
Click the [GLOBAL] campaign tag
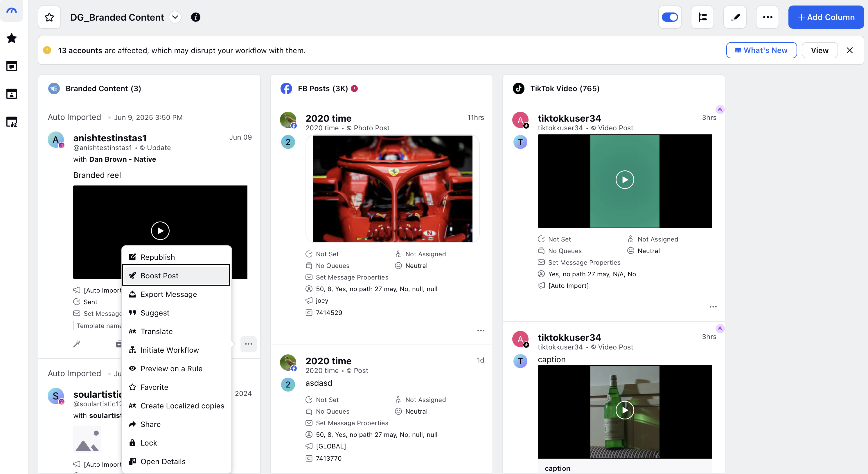pos(331,446)
